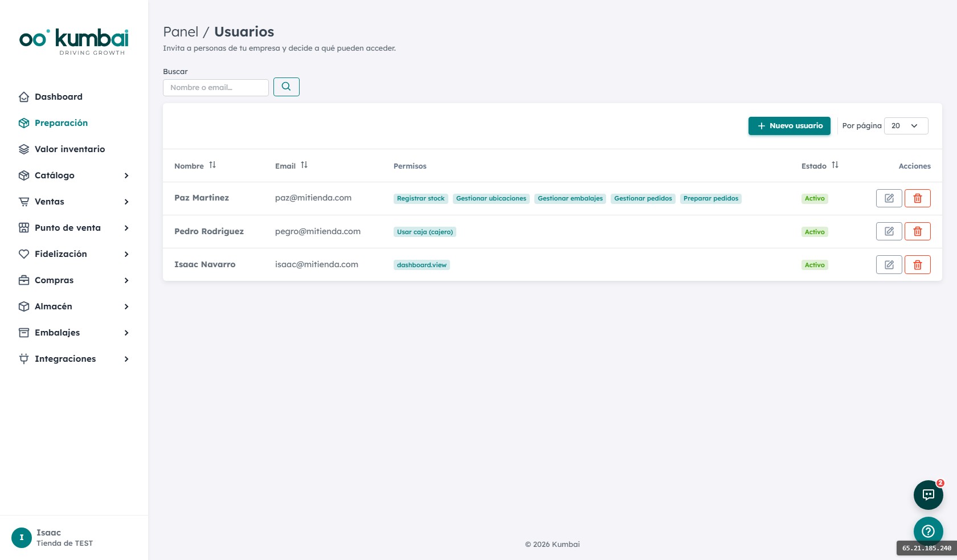Viewport: 957px width, 560px height.
Task: Click the Punto de venta store icon
Action: click(x=24, y=228)
